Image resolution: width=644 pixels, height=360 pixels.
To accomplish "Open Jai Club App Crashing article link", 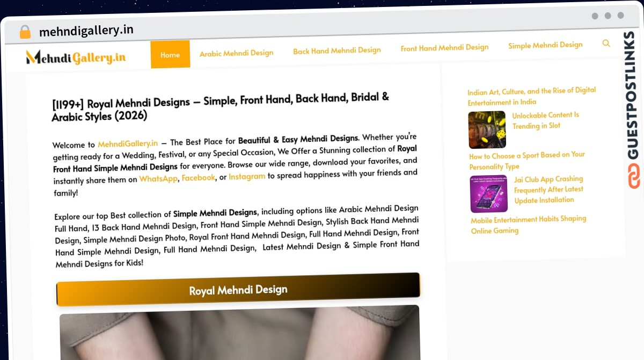I will (548, 190).
